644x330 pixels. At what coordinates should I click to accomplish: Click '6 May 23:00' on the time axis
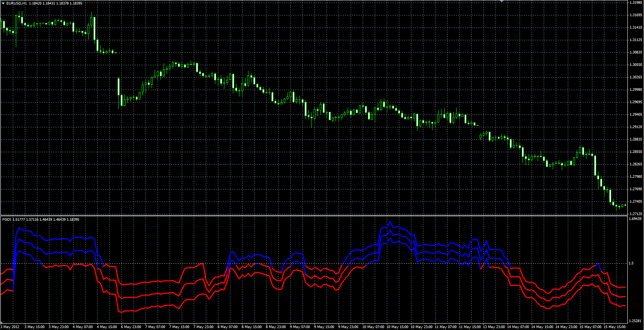pyautogui.click(x=131, y=327)
